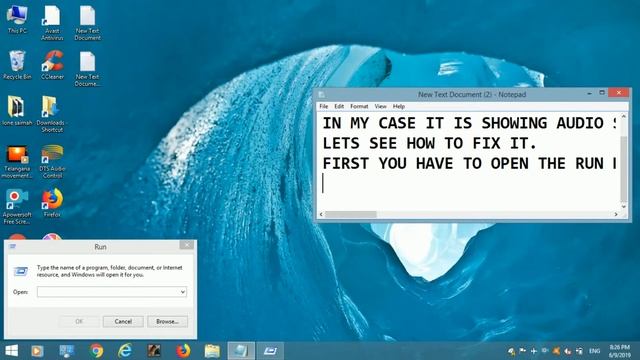Image resolution: width=640 pixels, height=360 pixels.
Task: Maximize the Notepad window
Action: pyautogui.click(x=602, y=93)
